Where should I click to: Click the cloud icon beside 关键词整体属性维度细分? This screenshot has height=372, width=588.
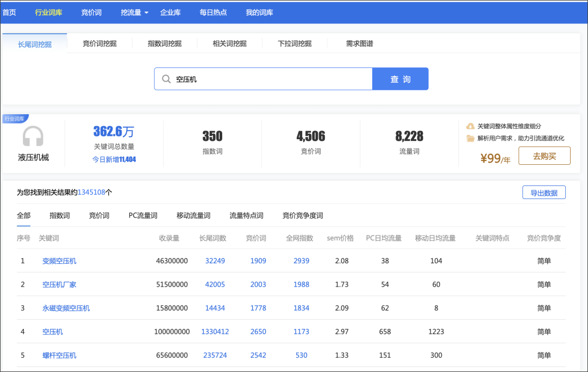pyautogui.click(x=470, y=126)
